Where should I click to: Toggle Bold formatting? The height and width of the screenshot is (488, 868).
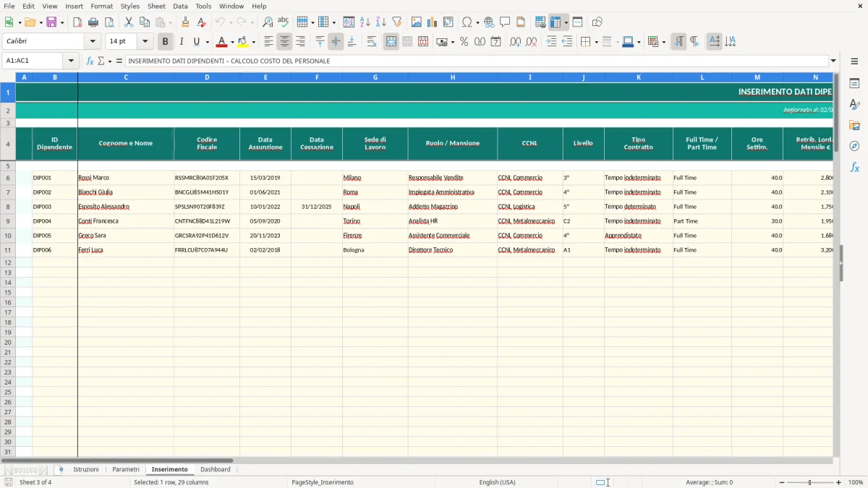166,42
